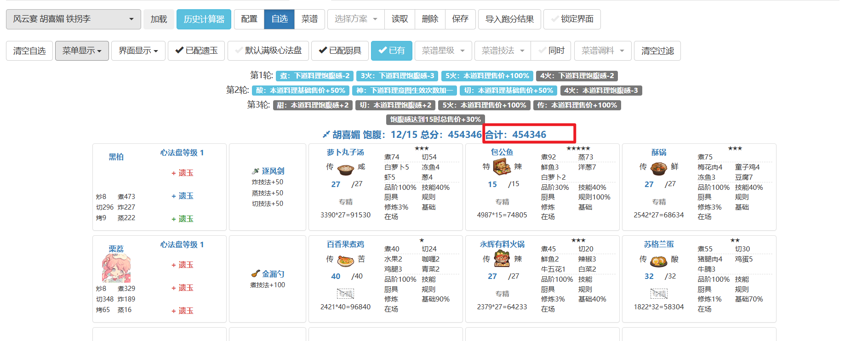
Task: Click 导入跑分结果
Action: tap(510, 19)
